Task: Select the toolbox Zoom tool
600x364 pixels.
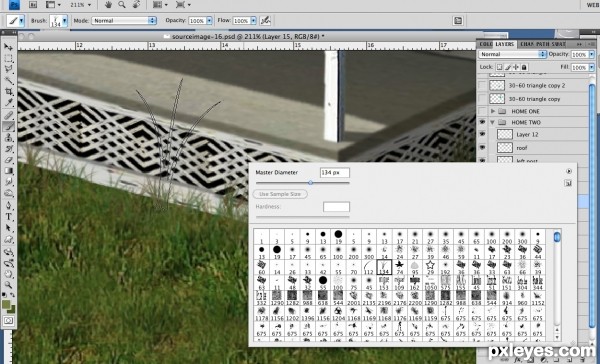Action: point(8,285)
